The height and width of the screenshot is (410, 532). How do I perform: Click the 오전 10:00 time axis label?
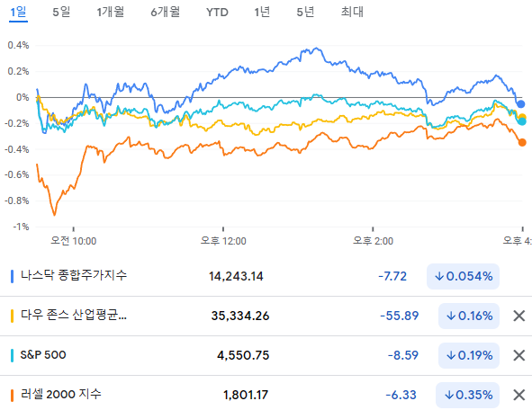tap(74, 241)
